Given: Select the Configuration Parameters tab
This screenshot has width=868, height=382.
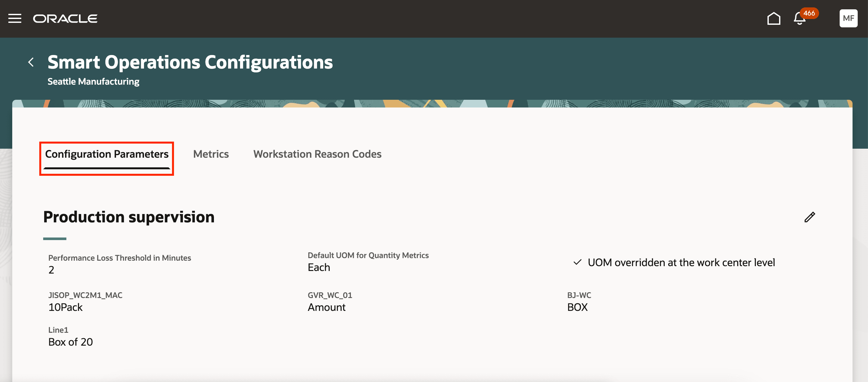Looking at the screenshot, I should tap(106, 154).
